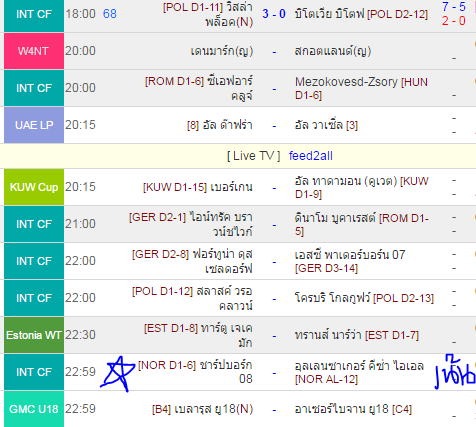The width and height of the screenshot is (476, 427).
Task: Click the [GER D2-1] home team name
Action: point(191,224)
